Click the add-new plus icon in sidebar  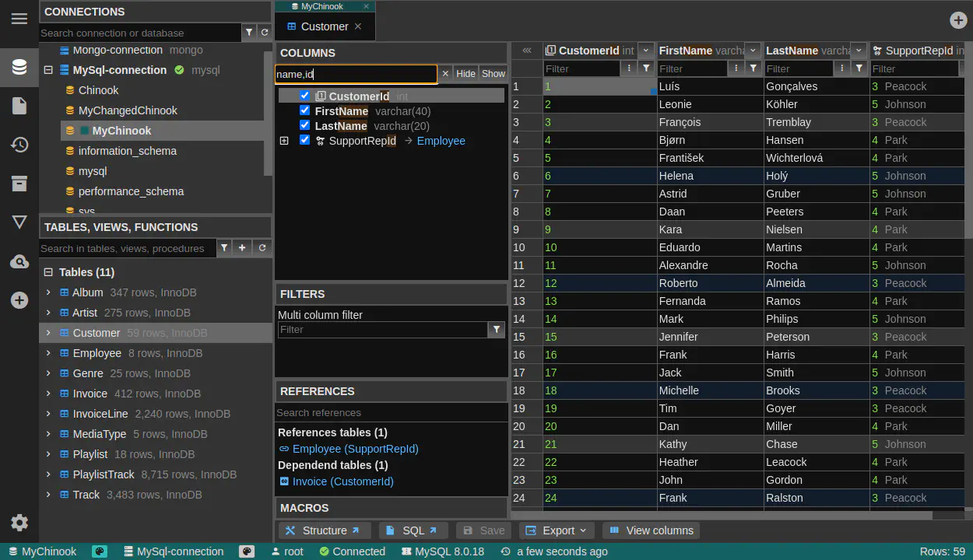click(x=19, y=300)
